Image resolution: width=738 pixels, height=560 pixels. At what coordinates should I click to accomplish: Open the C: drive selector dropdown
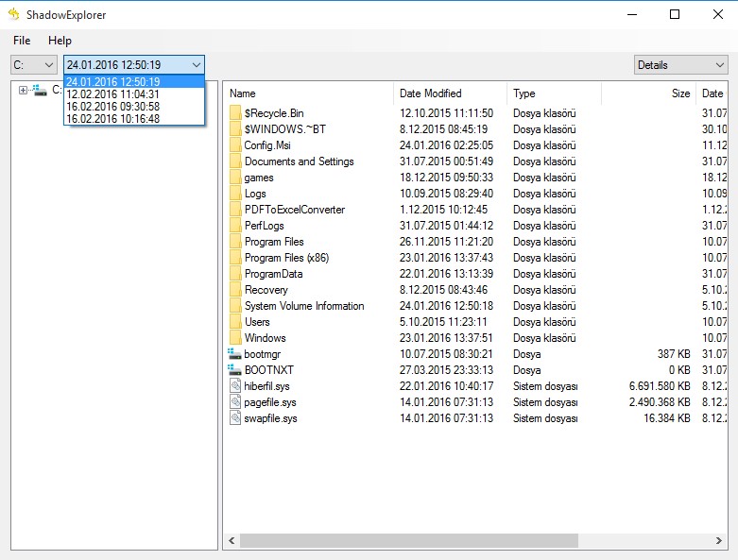(33, 65)
